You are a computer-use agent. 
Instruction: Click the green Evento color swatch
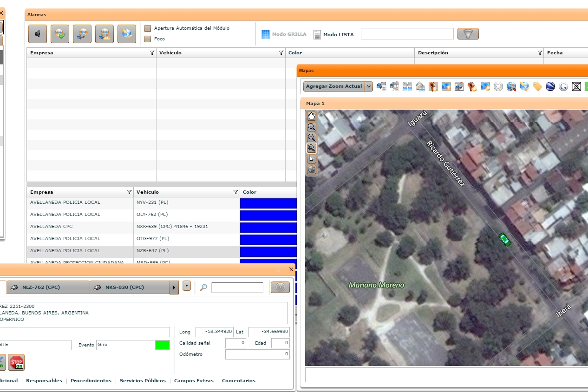(x=163, y=345)
